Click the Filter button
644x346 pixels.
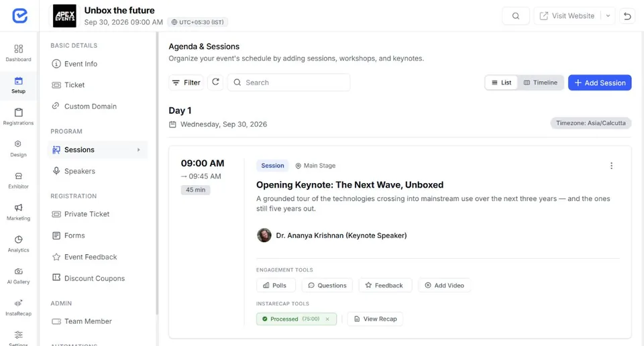pyautogui.click(x=186, y=82)
